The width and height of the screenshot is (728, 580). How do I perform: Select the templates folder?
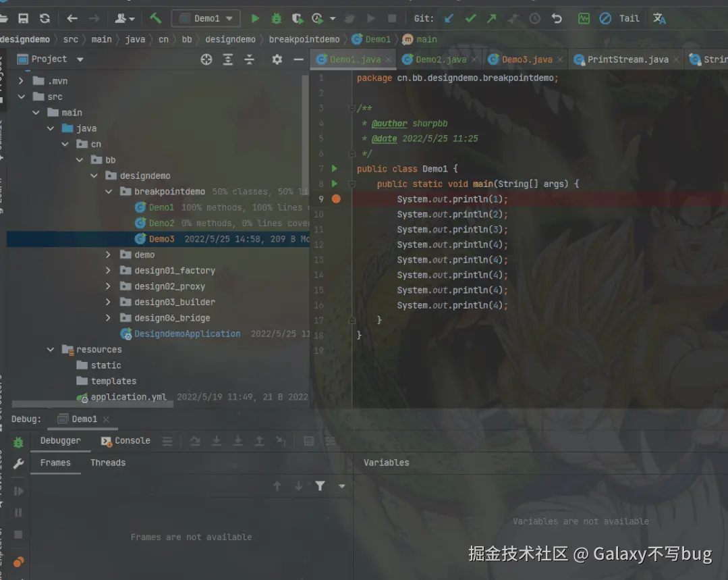coord(113,381)
